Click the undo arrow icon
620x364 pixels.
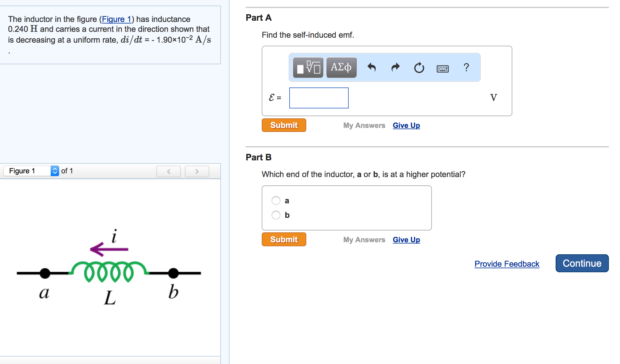pos(372,67)
